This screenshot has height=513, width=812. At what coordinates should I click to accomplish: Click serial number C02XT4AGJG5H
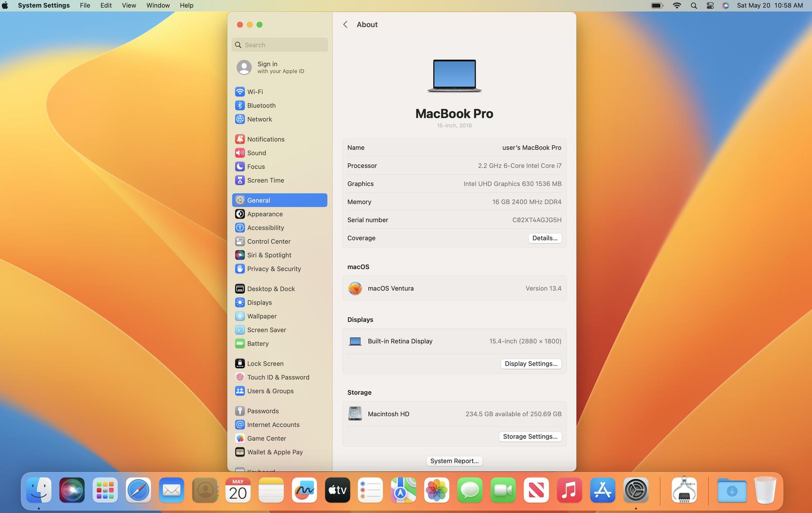(537, 220)
